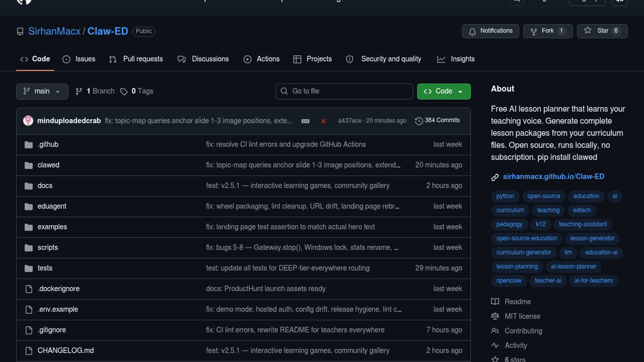Screen dimensions: 644x362
Task: Click the failed checks red X icon
Action: point(323,121)
